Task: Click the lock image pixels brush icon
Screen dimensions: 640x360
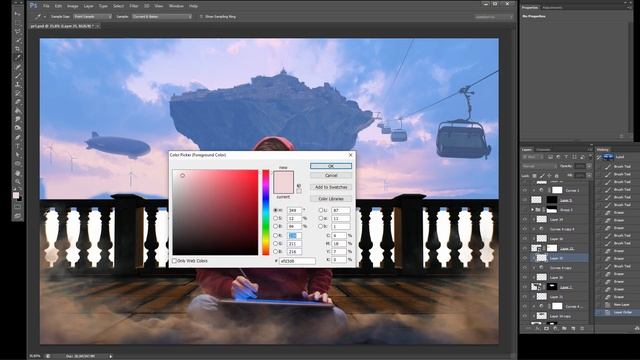Action: pos(542,176)
